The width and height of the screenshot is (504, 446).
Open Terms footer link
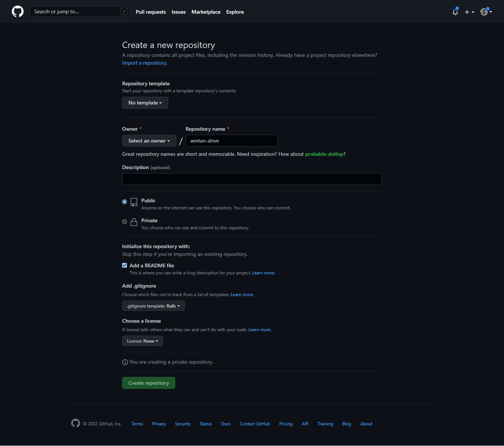pos(137,424)
